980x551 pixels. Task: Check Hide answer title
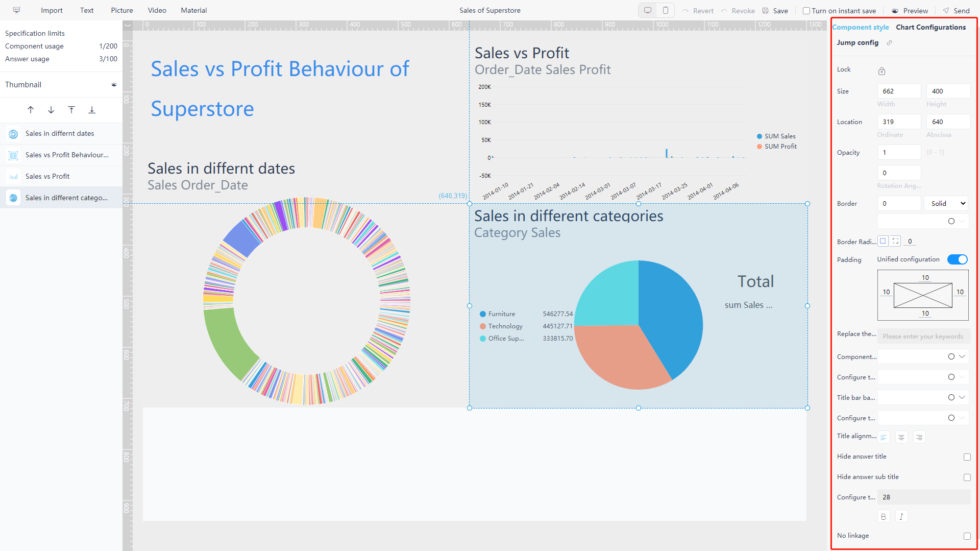click(967, 457)
